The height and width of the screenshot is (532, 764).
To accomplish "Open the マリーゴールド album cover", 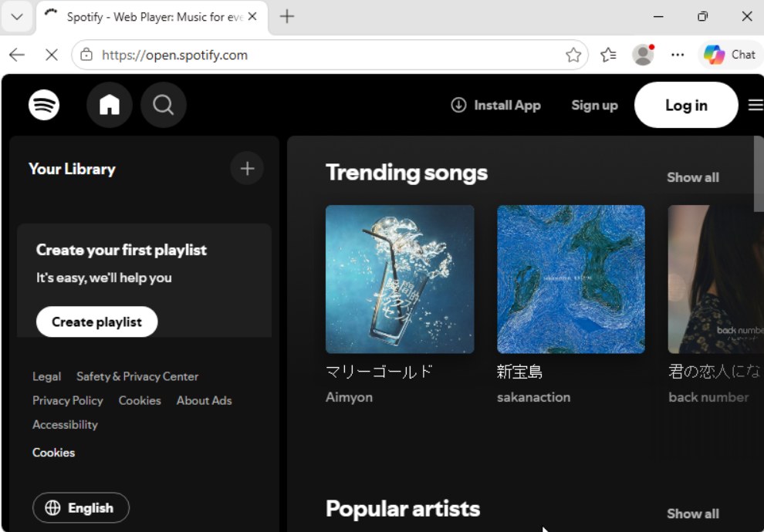I will tap(400, 279).
